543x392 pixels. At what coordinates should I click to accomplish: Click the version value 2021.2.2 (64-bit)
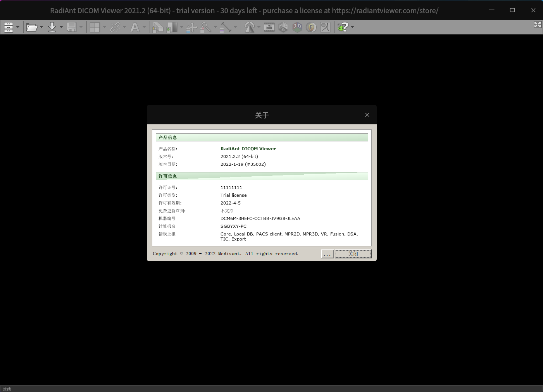(239, 156)
